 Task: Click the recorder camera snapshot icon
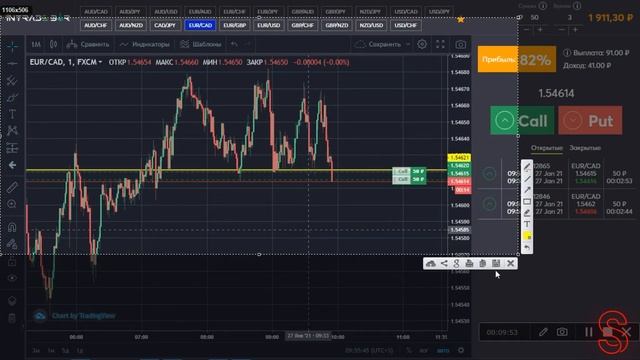pos(562,332)
